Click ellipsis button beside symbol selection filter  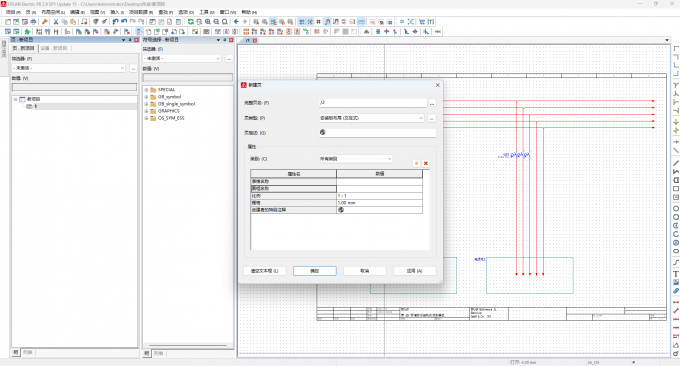coord(229,58)
